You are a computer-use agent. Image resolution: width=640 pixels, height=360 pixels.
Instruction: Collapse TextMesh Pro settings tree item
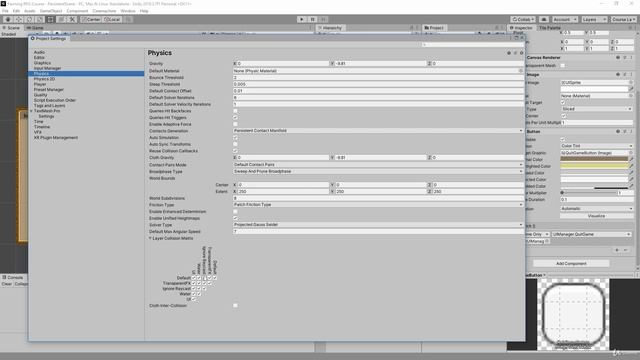pos(31,111)
